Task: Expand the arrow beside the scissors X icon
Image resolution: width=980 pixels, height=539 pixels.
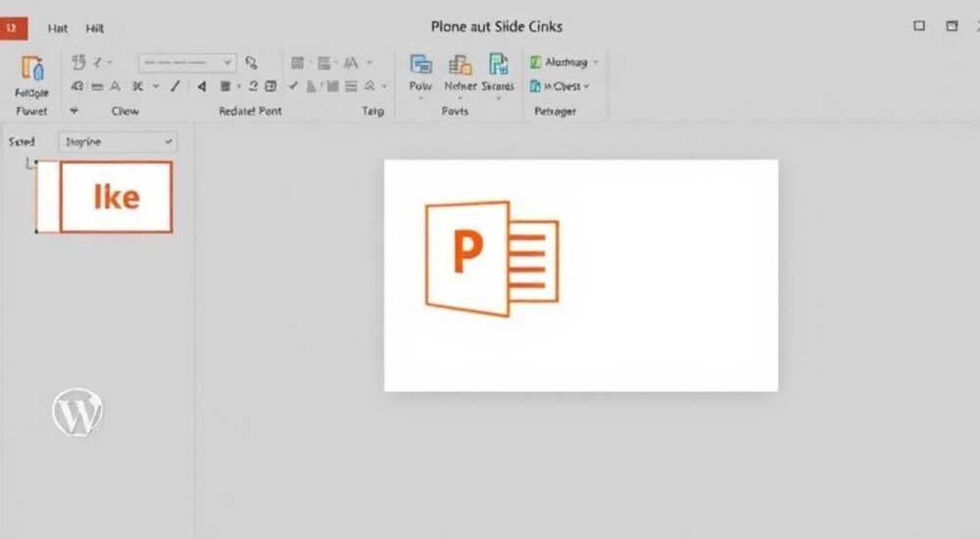Action: coord(156,86)
